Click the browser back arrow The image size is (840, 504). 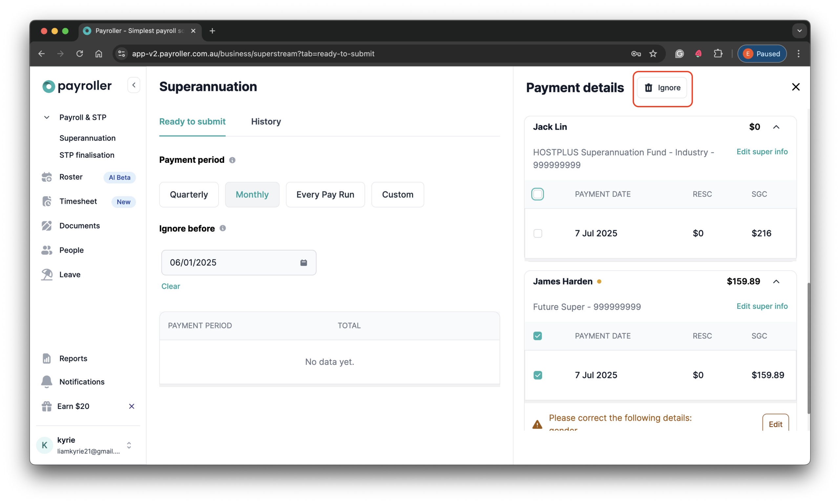point(41,54)
